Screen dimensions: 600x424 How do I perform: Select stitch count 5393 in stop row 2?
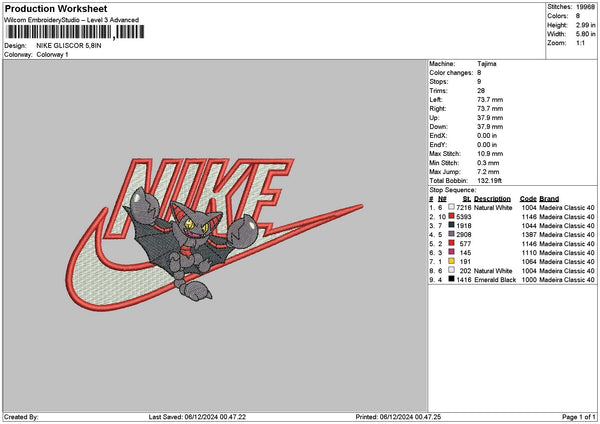464,217
